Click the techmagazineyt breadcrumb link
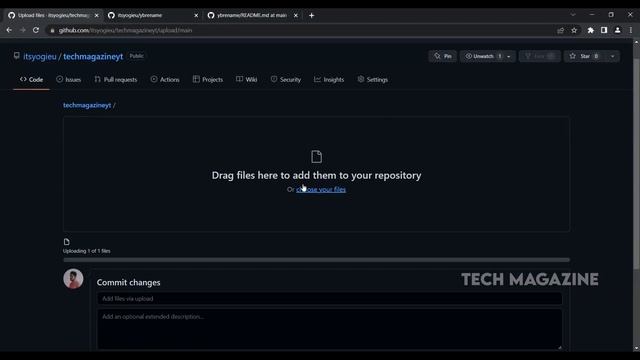 [x=87, y=105]
